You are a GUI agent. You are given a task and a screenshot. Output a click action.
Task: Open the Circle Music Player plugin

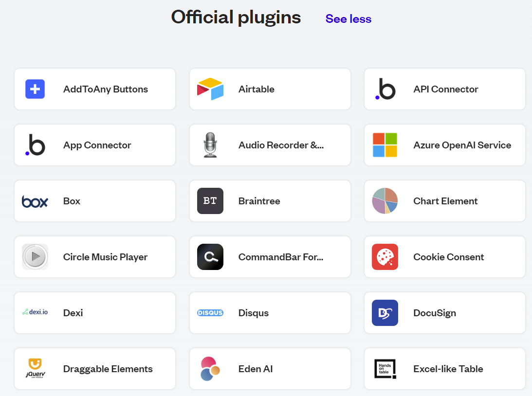click(x=95, y=257)
